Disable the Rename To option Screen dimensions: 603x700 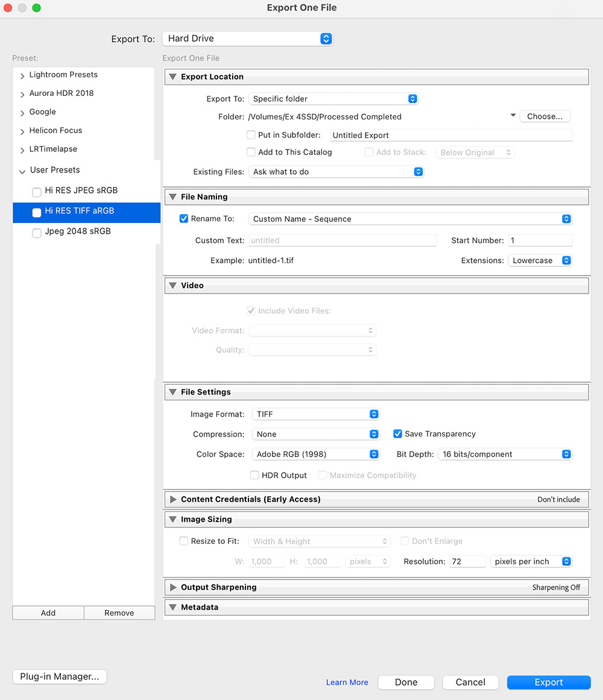[x=183, y=218]
